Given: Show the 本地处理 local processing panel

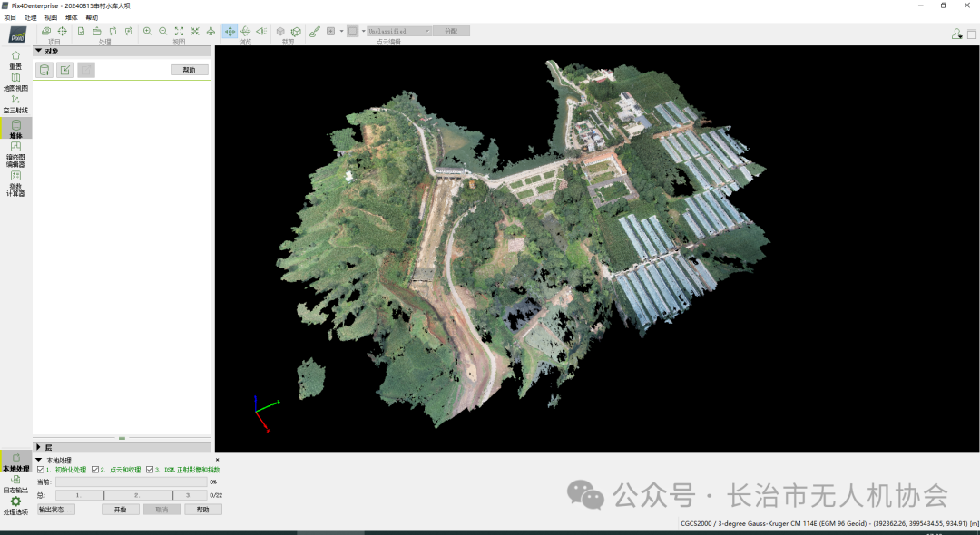Looking at the screenshot, I should tap(15, 462).
